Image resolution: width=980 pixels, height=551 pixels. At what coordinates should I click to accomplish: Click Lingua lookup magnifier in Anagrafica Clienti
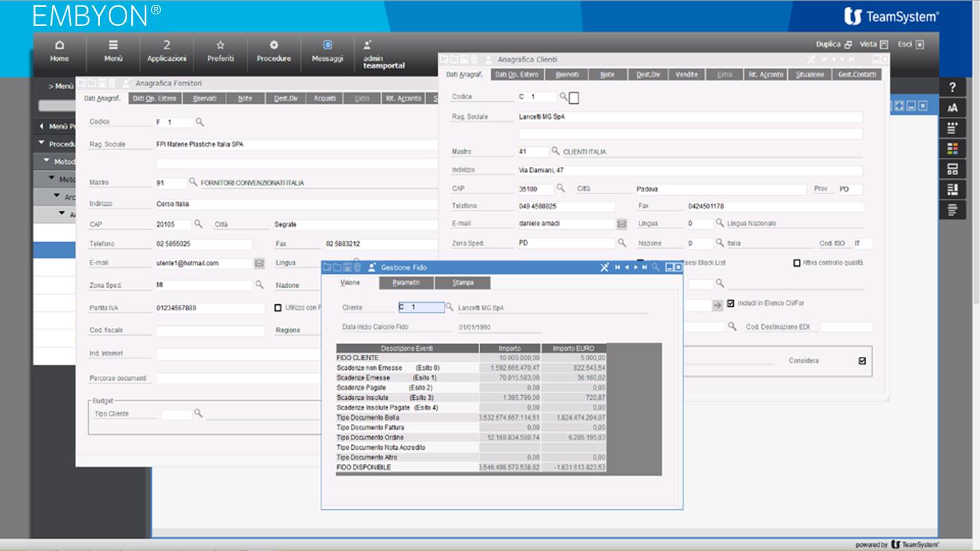pyautogui.click(x=719, y=223)
